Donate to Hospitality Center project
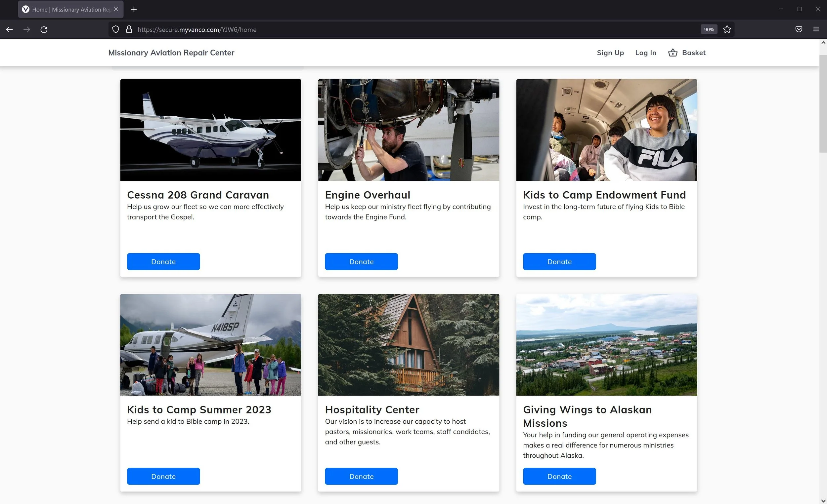 point(361,476)
